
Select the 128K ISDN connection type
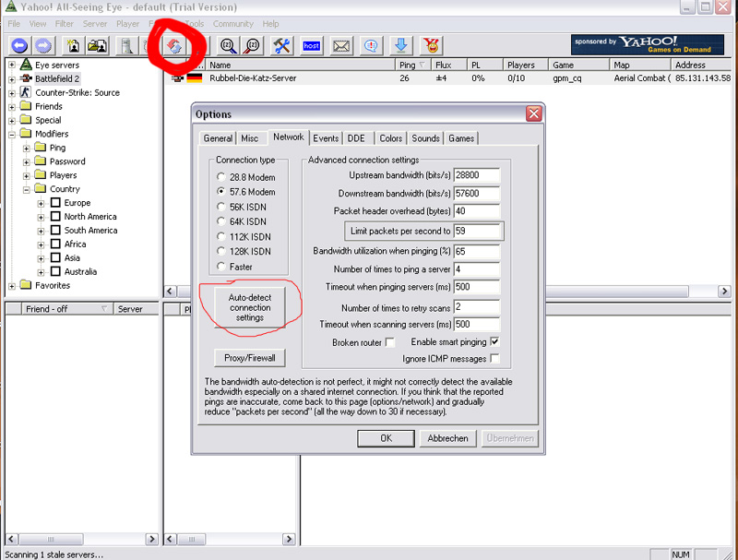(x=220, y=251)
